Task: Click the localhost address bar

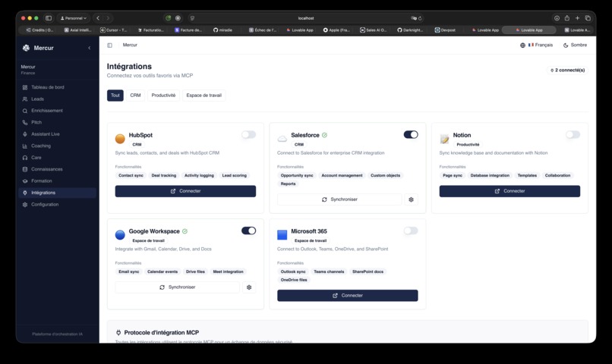Action: [x=306, y=18]
